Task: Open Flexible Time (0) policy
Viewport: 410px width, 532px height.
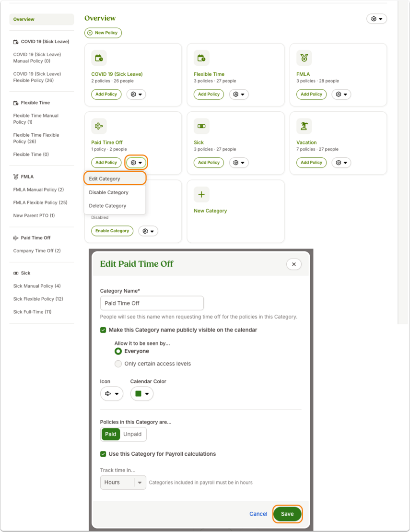Action: pyautogui.click(x=31, y=154)
